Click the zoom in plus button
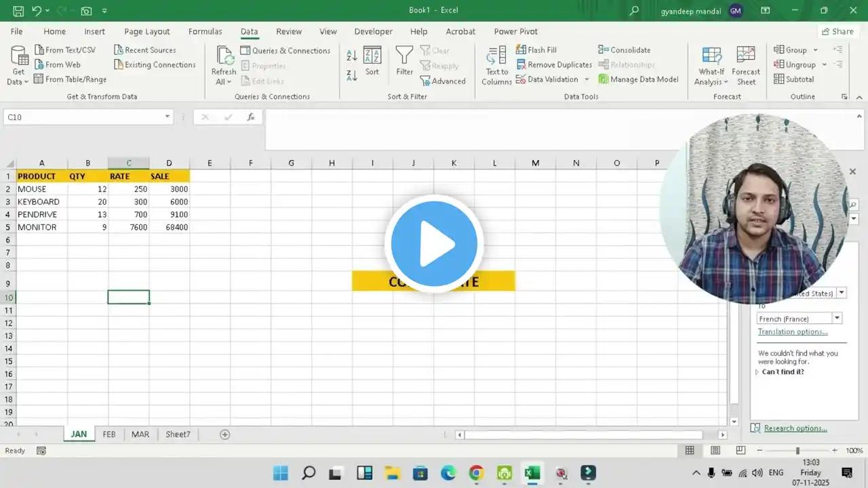The image size is (868, 488). 835,451
